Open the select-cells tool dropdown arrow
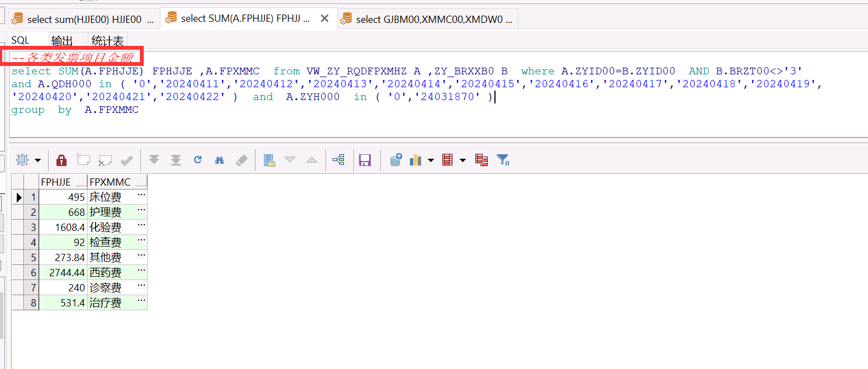 pyautogui.click(x=37, y=160)
